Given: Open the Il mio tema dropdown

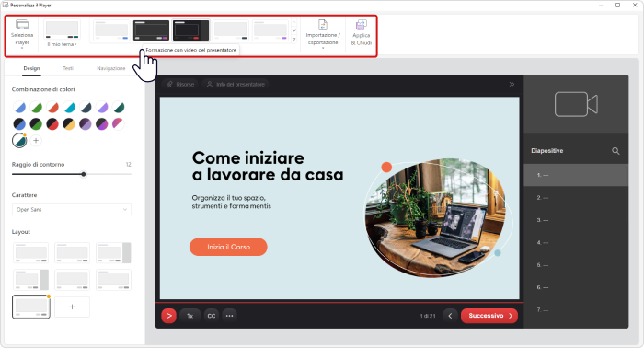Looking at the screenshot, I should (x=62, y=34).
